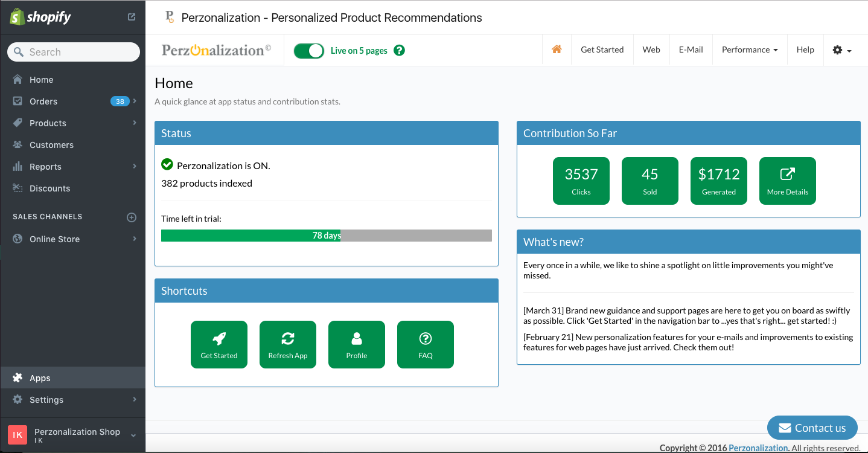Image resolution: width=868 pixels, height=453 pixels.
Task: Open the E-Mail navigation tab
Action: (x=691, y=50)
